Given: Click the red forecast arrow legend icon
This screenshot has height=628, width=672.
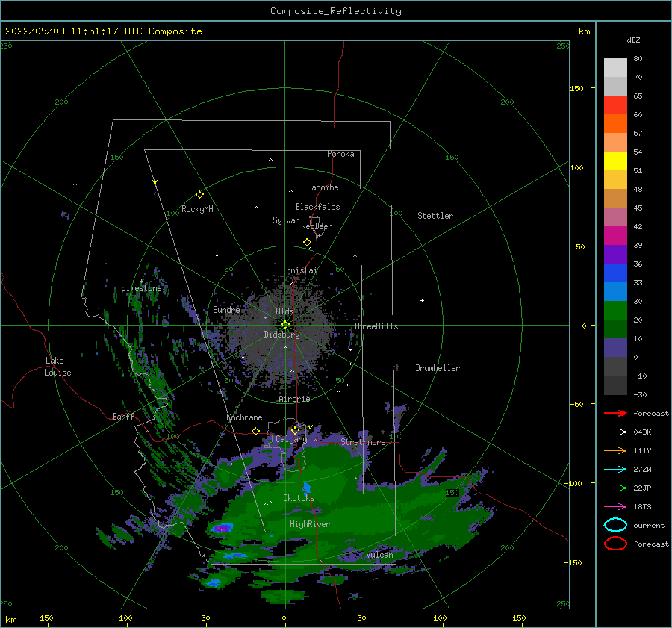Looking at the screenshot, I should (x=615, y=413).
